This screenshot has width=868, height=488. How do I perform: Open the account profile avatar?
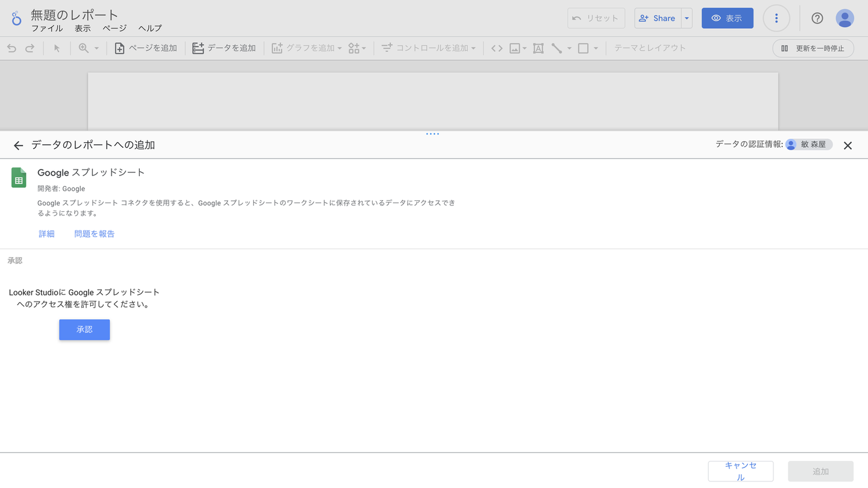[x=845, y=18]
